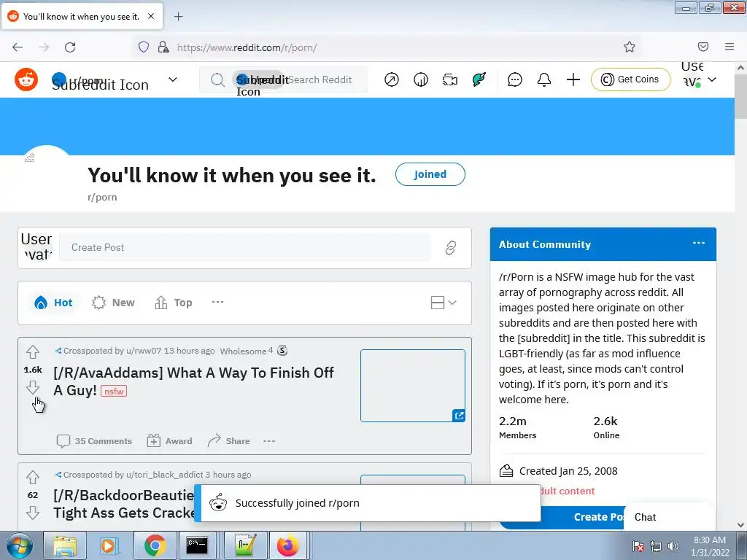Downvote the AvaAddams post
This screenshot has height=560, width=747.
coord(33,387)
